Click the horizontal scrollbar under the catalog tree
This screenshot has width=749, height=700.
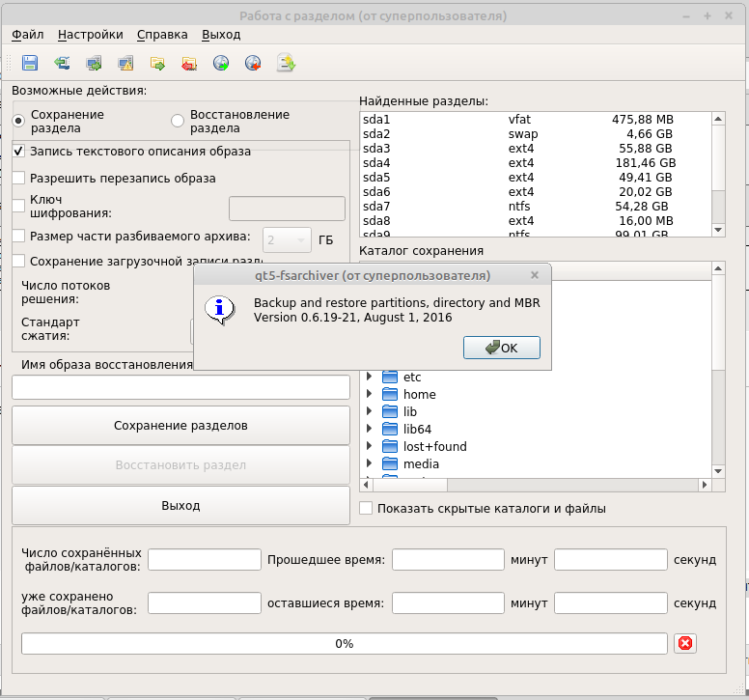coord(536,485)
